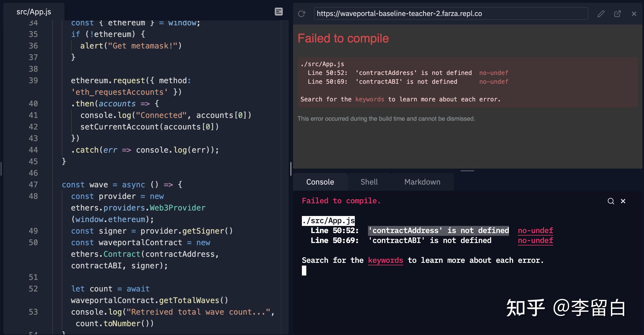Image resolution: width=644 pixels, height=335 pixels.
Task: Select the 'contractAddress' is not defined console text
Action: (439, 231)
